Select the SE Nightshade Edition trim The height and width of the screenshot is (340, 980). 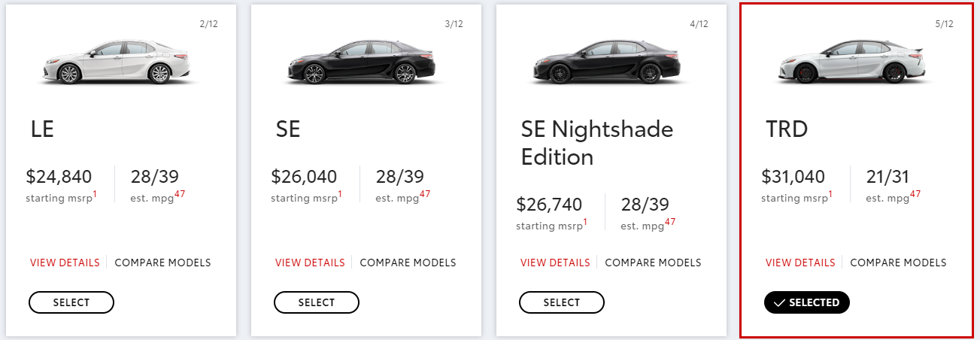click(562, 302)
